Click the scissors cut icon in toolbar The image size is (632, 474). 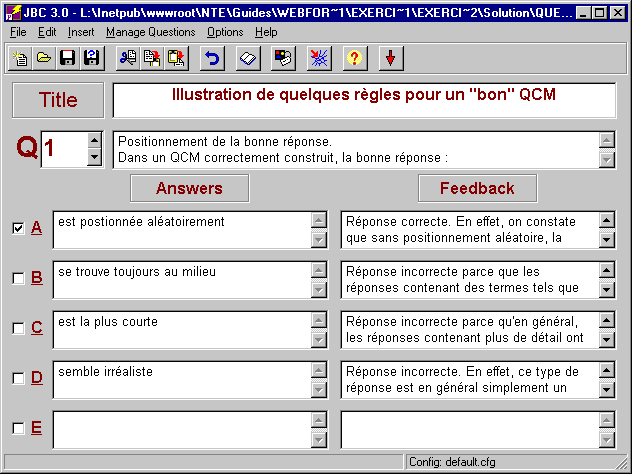coord(127,58)
